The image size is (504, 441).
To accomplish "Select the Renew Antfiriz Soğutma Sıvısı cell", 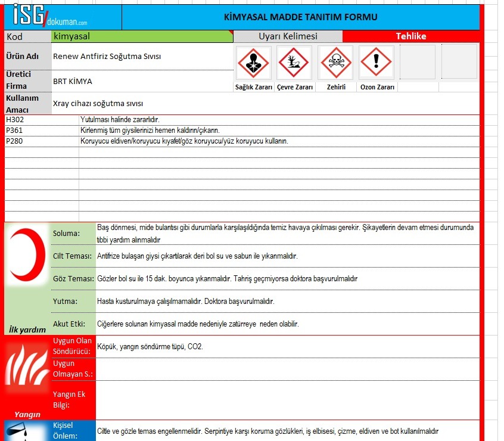I will coord(142,56).
